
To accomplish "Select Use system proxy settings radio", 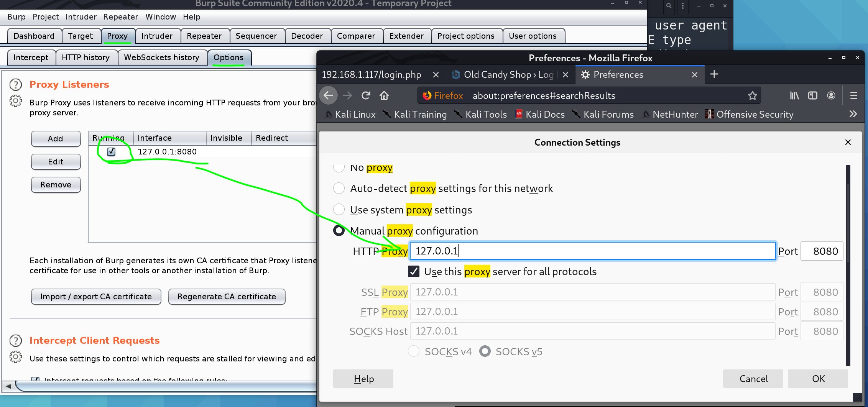I will (339, 210).
